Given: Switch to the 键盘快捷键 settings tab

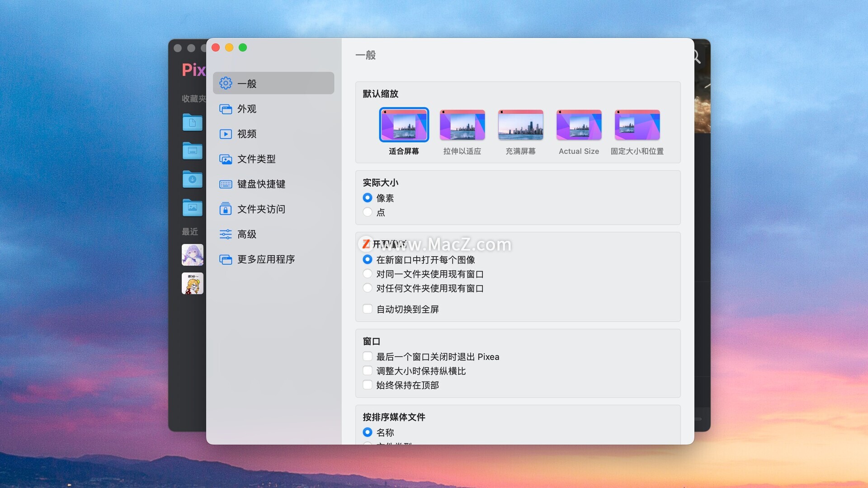Looking at the screenshot, I should point(274,184).
